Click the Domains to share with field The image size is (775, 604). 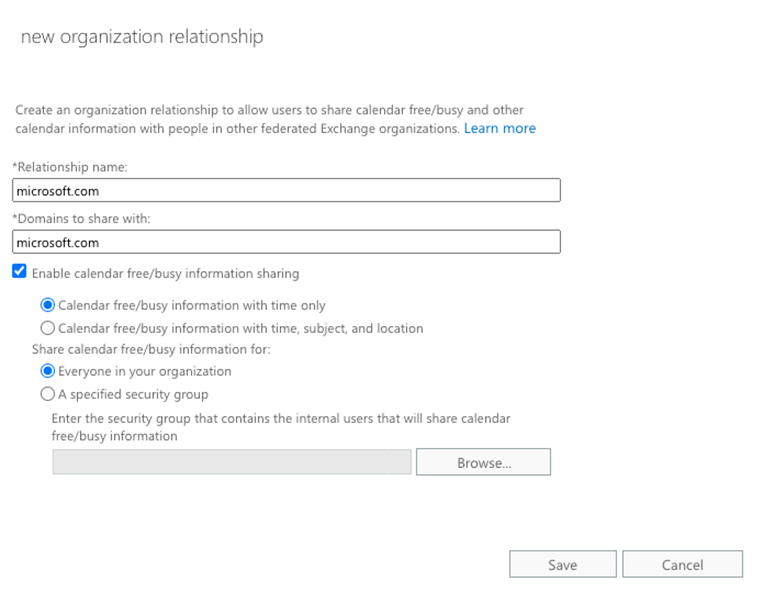[286, 242]
